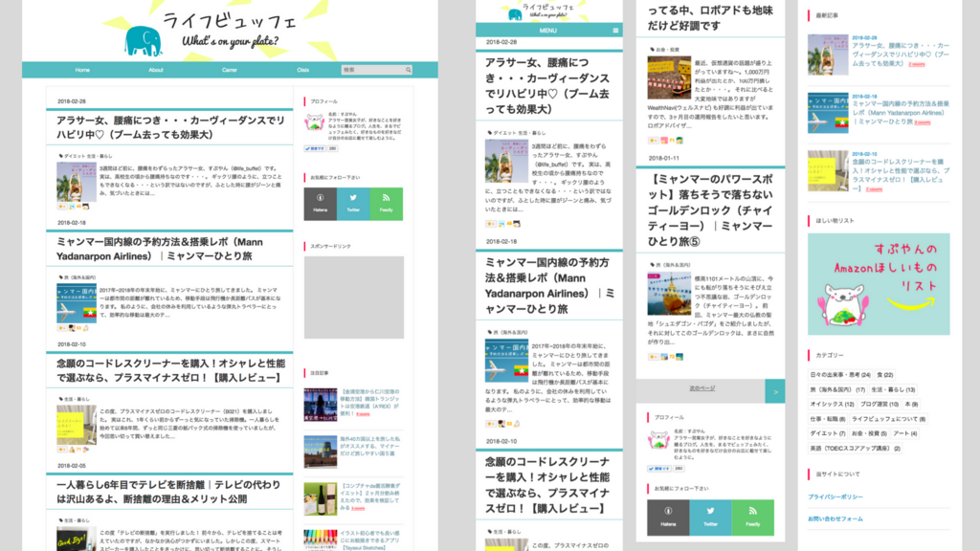Click the magnifier icon in the search box
The image size is (980, 551).
[x=408, y=70]
